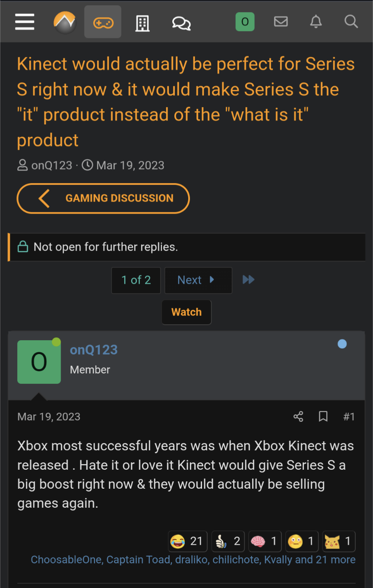The width and height of the screenshot is (373, 588).
Task: Open the gaming controller forum icon
Action: [x=103, y=22]
